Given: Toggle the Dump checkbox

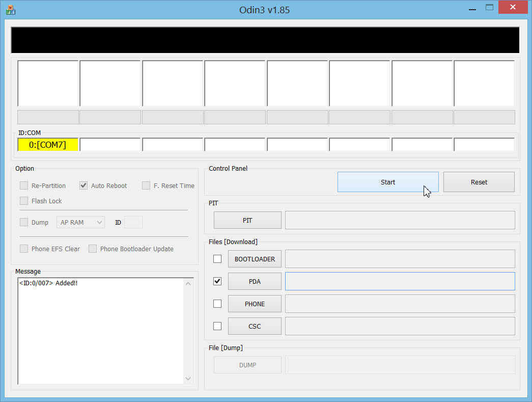Looking at the screenshot, I should pyautogui.click(x=24, y=222).
